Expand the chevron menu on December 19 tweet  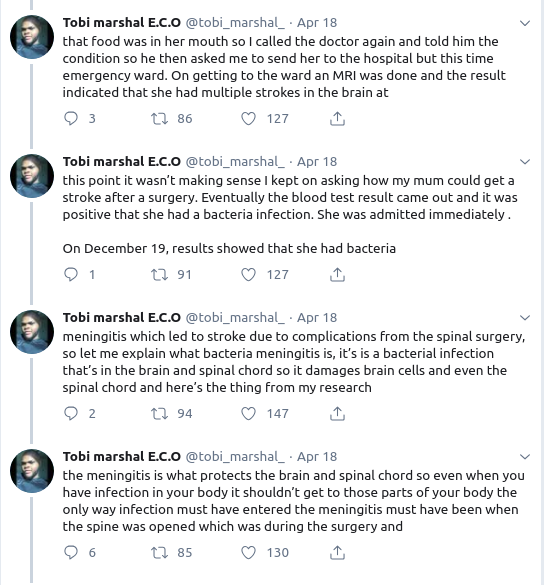point(525,162)
